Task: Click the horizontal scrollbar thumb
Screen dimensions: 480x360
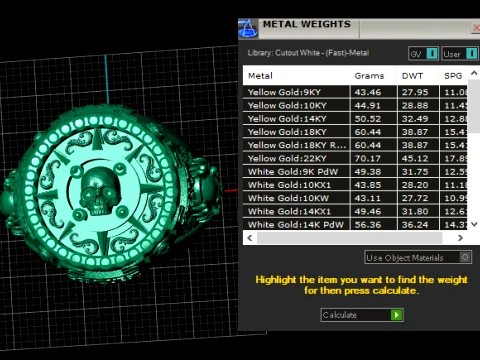Action: [x=349, y=238]
